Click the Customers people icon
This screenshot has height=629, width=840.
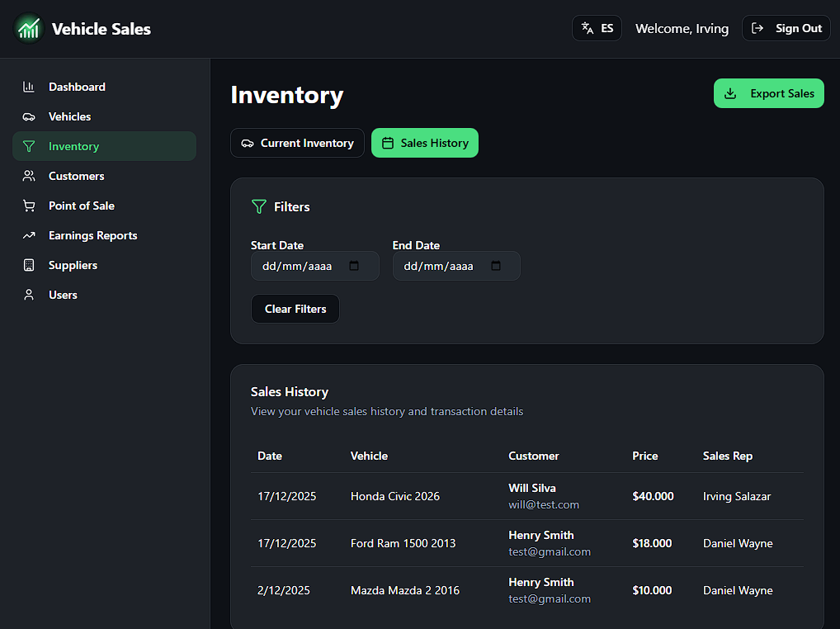pyautogui.click(x=29, y=177)
